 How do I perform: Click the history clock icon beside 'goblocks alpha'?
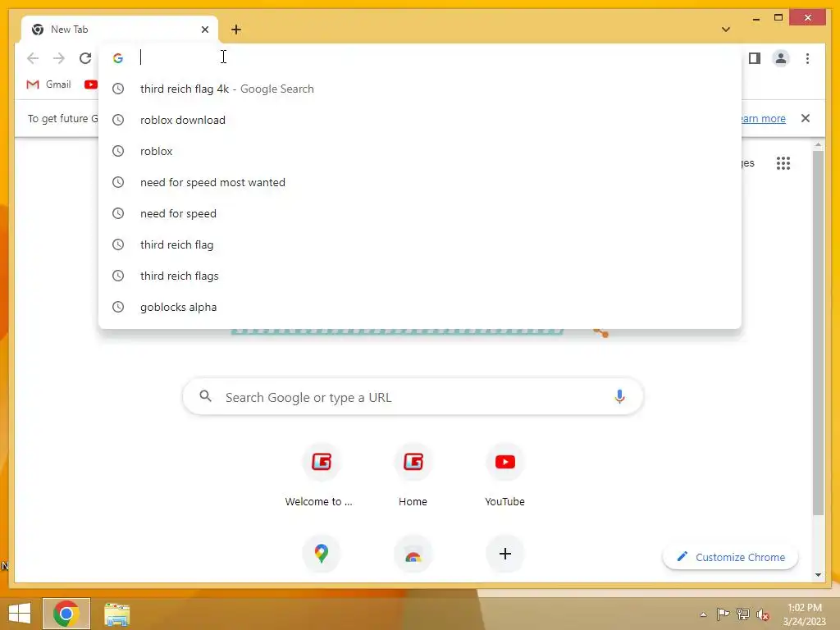coord(118,307)
